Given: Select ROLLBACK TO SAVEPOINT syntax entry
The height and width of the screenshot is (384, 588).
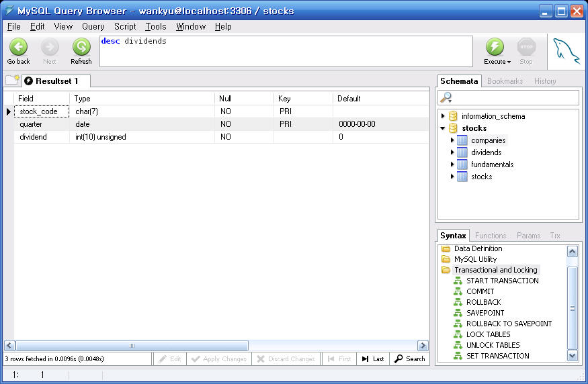Looking at the screenshot, I should 509,324.
